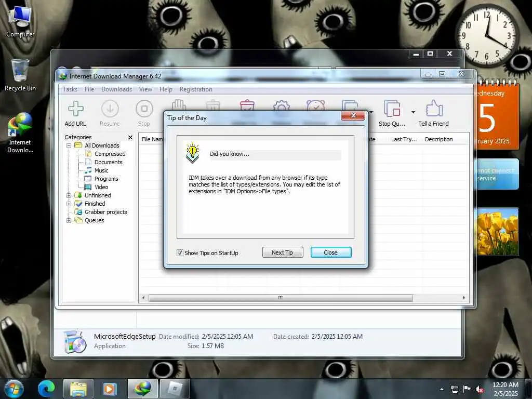Screen dimensions: 532x399
Task: Click the Unfinished category label
Action: pyautogui.click(x=98, y=195)
